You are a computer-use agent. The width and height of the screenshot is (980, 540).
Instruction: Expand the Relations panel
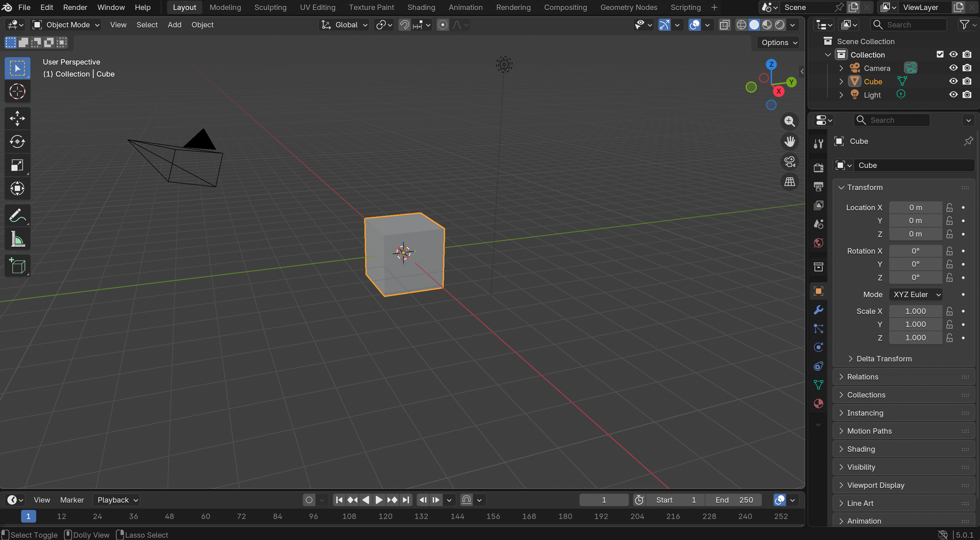click(862, 376)
